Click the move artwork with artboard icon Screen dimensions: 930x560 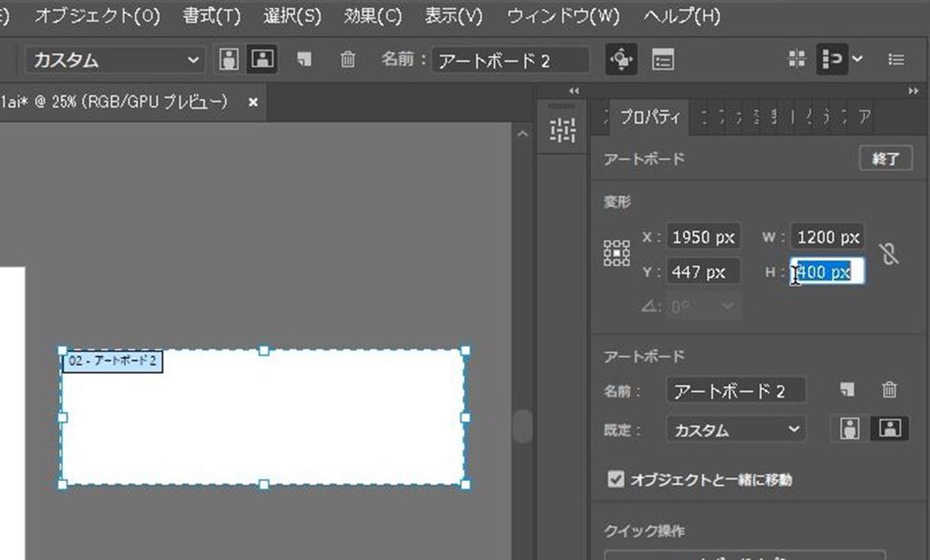[x=622, y=60]
